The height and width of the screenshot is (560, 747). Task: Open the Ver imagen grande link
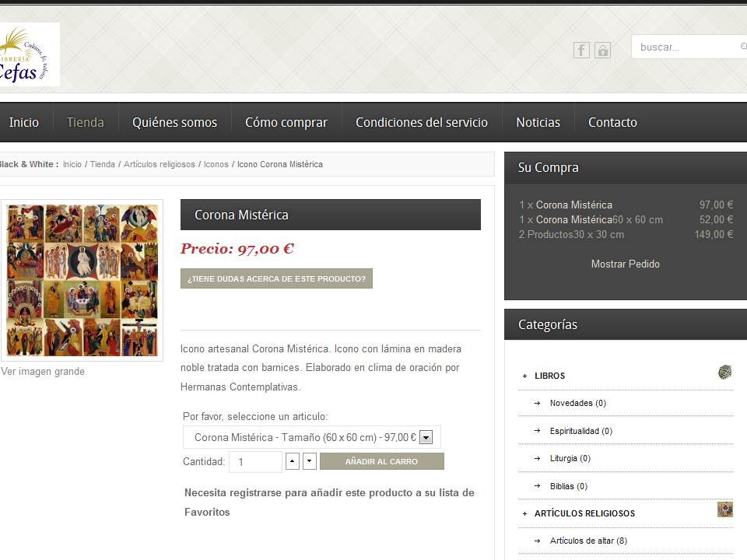(x=43, y=372)
